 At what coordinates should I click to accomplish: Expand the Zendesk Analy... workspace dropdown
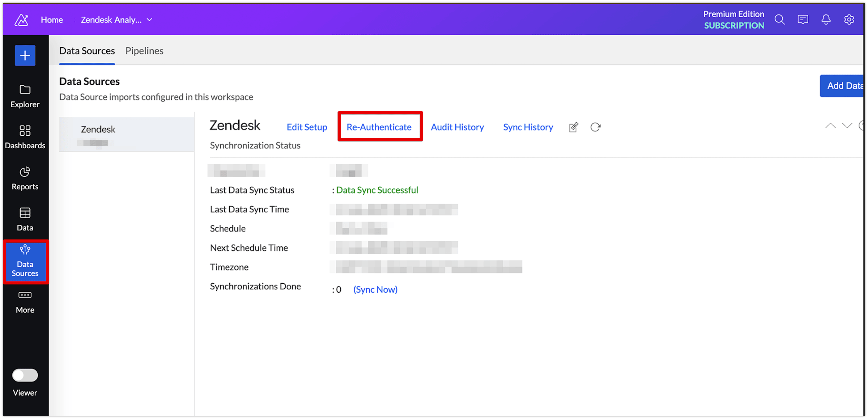click(x=117, y=20)
